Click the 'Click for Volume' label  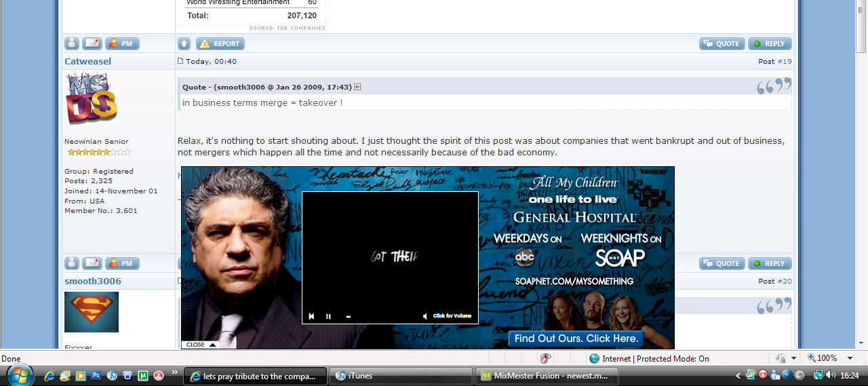[452, 316]
